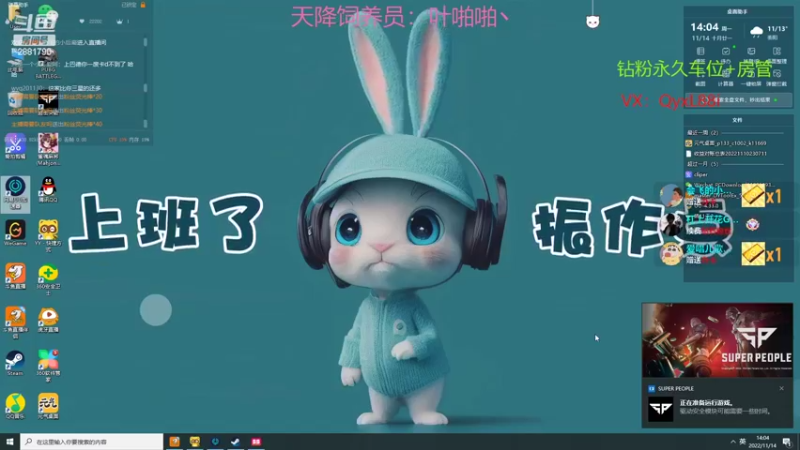The image size is (800, 450).
Task: Click the floating cat face icon at top
Action: 592,21
